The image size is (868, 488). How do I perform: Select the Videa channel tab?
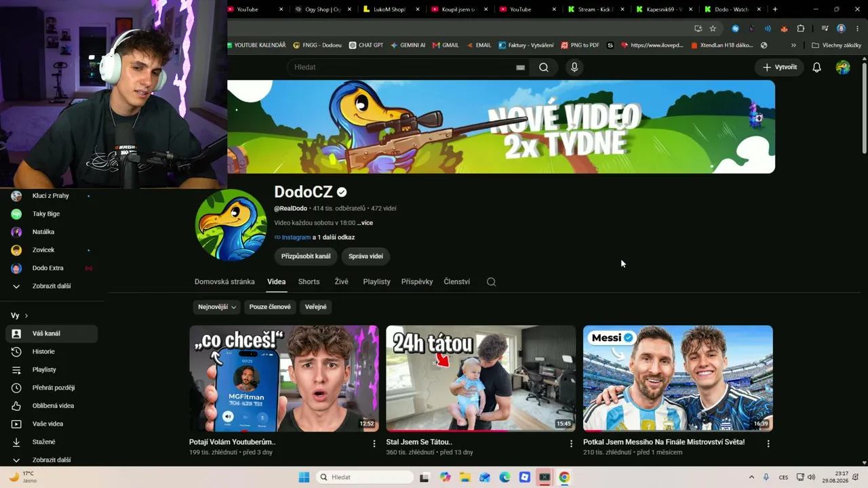(x=276, y=282)
